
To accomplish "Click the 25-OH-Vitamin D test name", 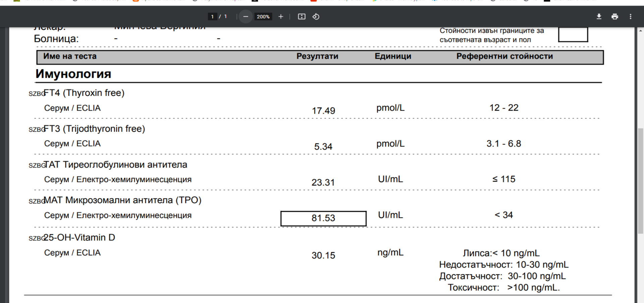I will coord(79,238).
